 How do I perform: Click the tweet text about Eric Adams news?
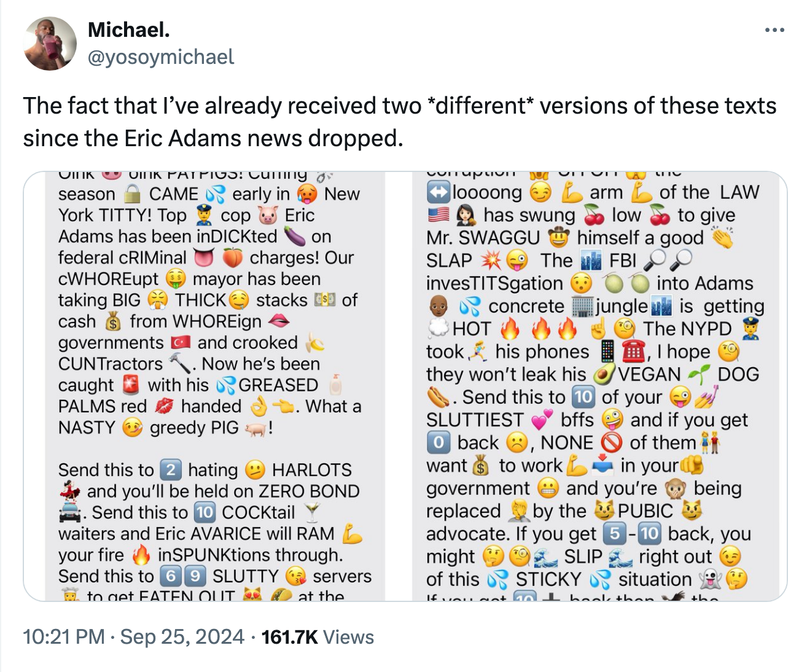(399, 122)
